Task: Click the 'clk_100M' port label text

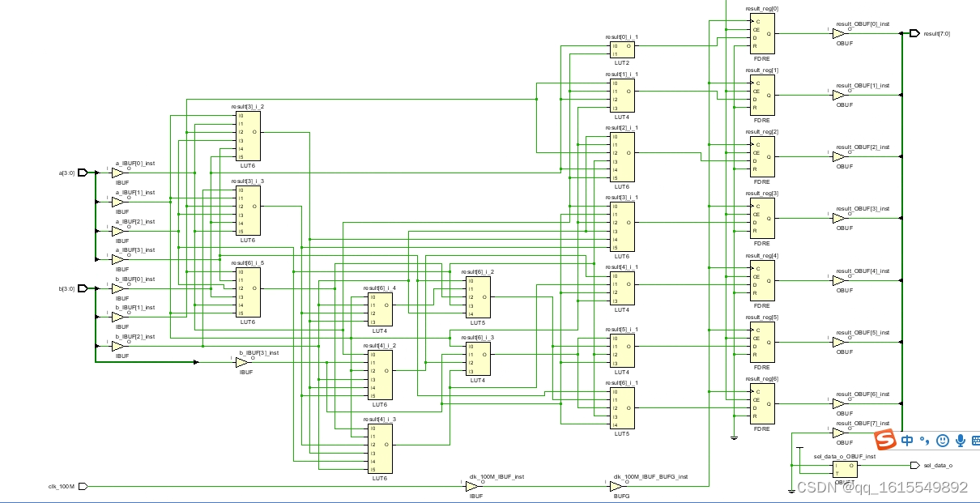Action: coord(62,486)
